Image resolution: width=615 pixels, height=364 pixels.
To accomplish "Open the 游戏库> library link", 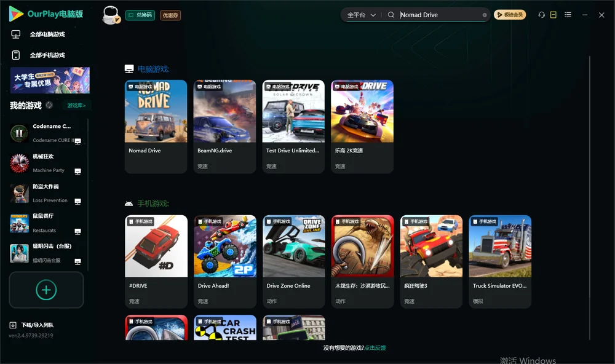I will tap(76, 106).
